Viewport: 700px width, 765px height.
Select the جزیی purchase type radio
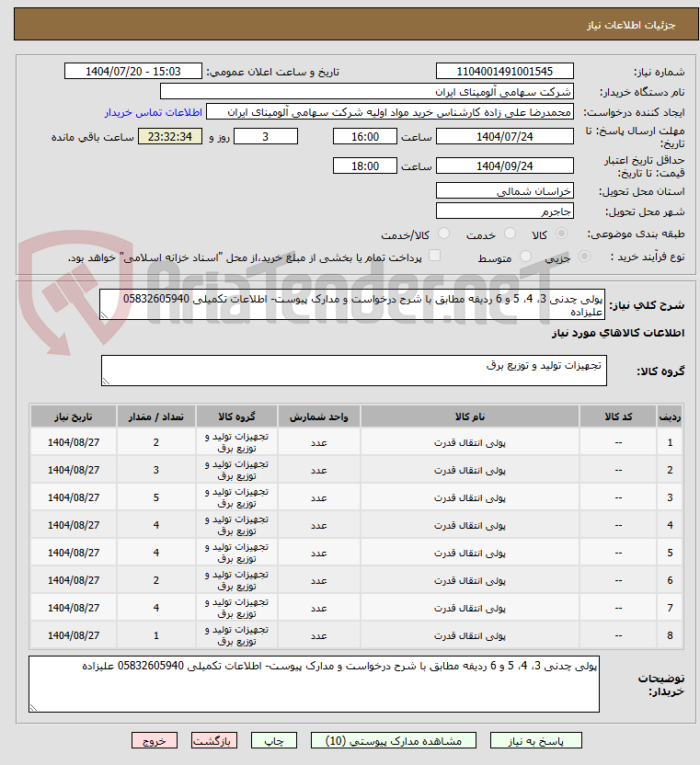coord(584,257)
